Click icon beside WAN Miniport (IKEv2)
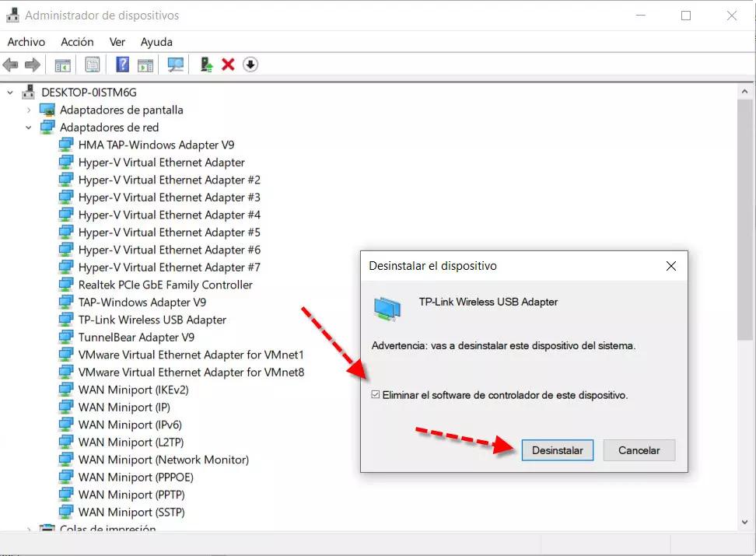The height and width of the screenshot is (556, 756). click(x=66, y=390)
